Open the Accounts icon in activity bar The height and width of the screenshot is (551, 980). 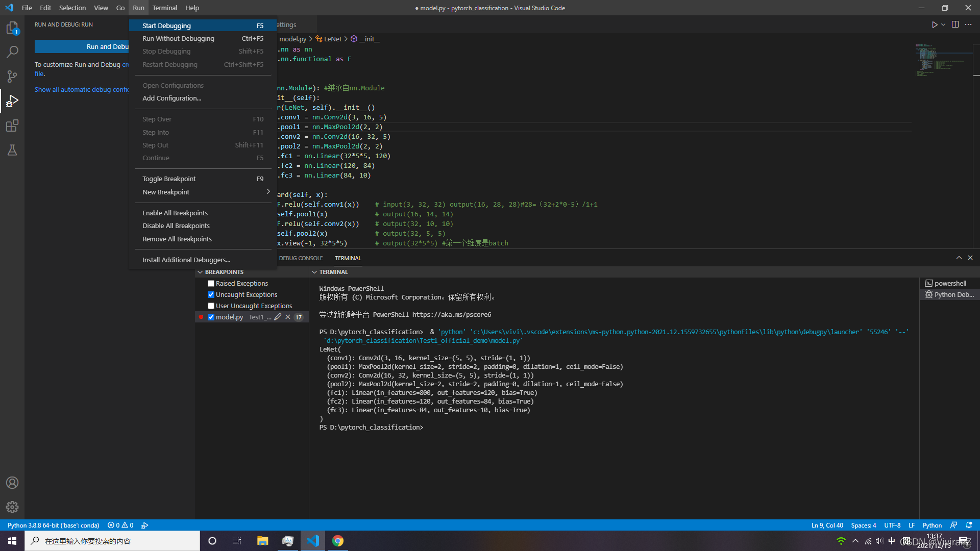[x=12, y=483]
